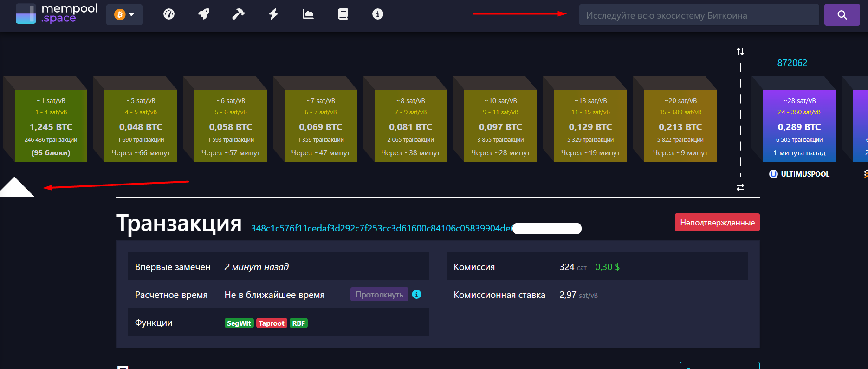Click the info icon beside Протолкнуть
868x369 pixels.
tap(417, 294)
